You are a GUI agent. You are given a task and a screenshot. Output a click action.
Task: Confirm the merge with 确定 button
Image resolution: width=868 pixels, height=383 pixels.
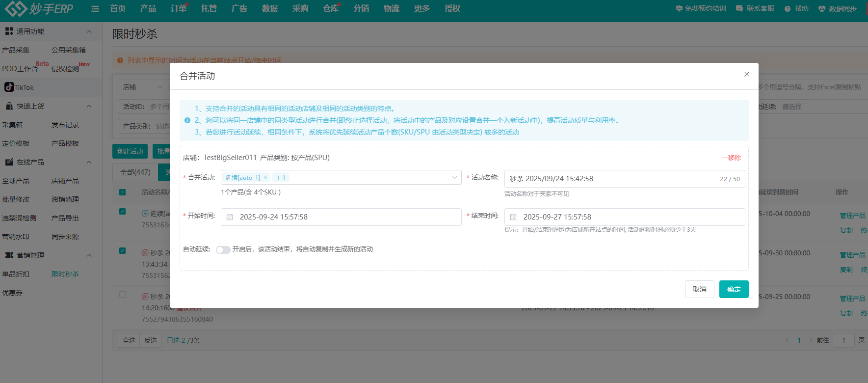pos(734,289)
